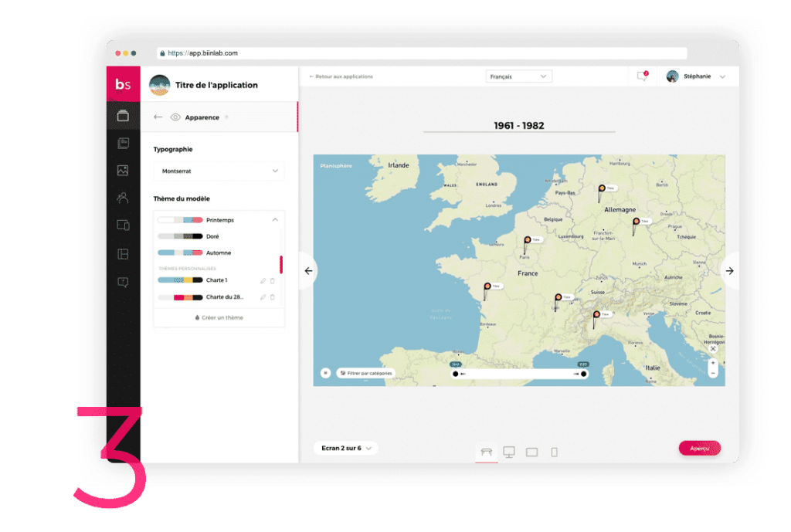Open the Ecran 2 sur 6 dropdown
The height and width of the screenshot is (532, 791).
[346, 448]
